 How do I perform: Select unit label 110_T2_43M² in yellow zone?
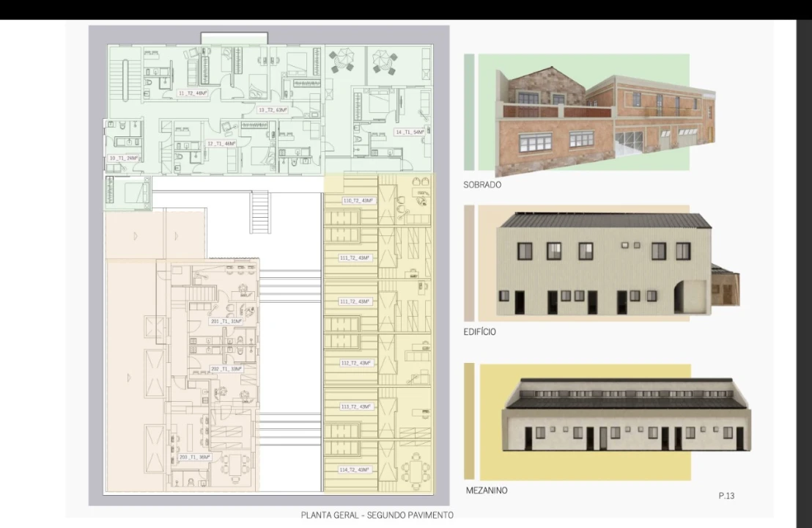point(358,200)
